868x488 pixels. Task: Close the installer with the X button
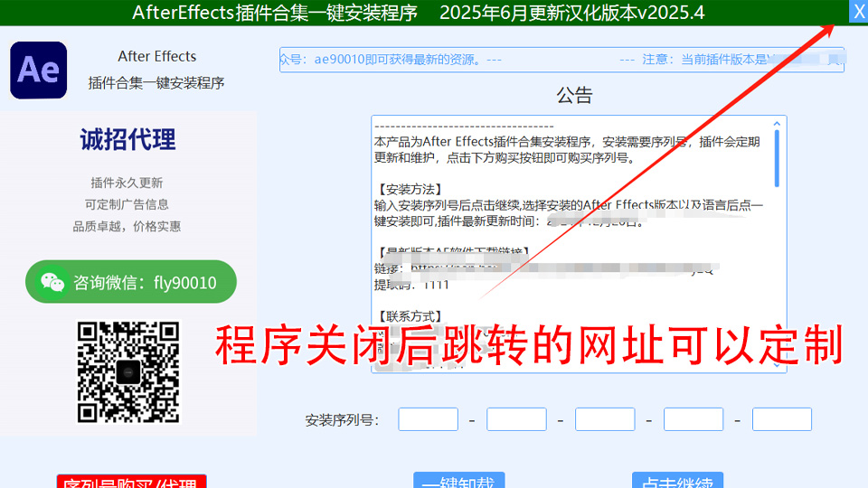857,11
